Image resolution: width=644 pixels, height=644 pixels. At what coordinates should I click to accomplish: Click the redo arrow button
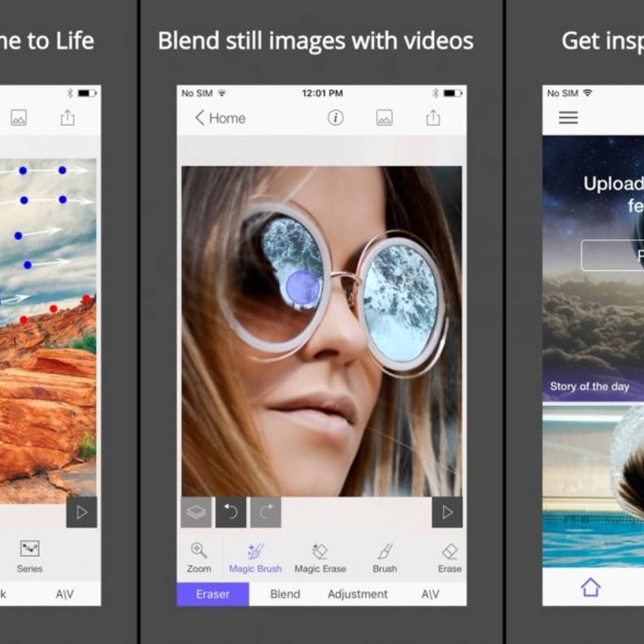(265, 512)
